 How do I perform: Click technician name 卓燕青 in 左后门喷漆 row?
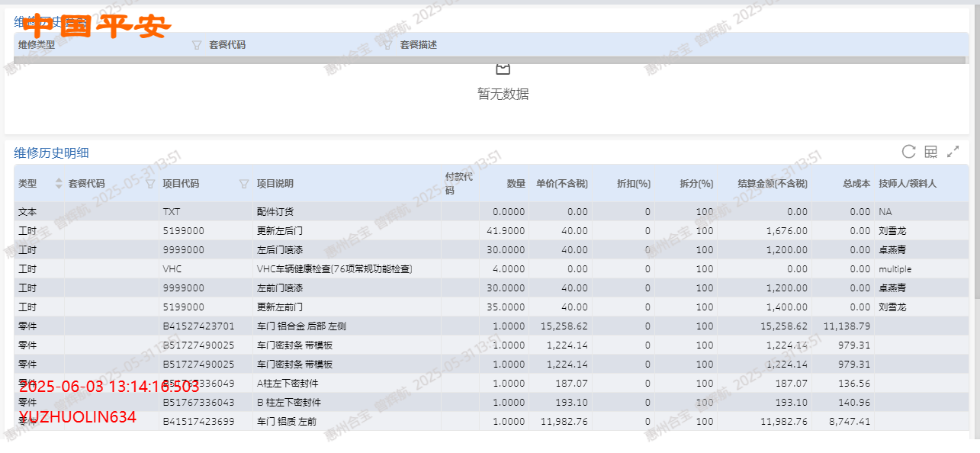[x=892, y=249]
